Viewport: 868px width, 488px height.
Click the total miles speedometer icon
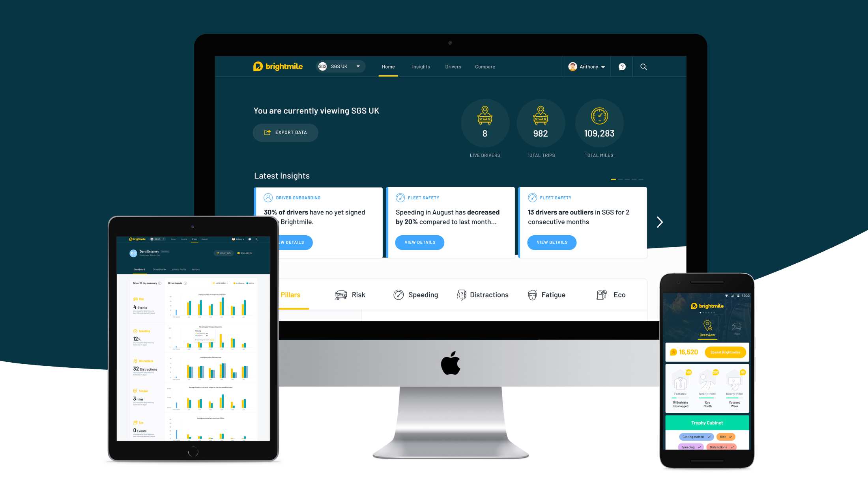point(597,117)
